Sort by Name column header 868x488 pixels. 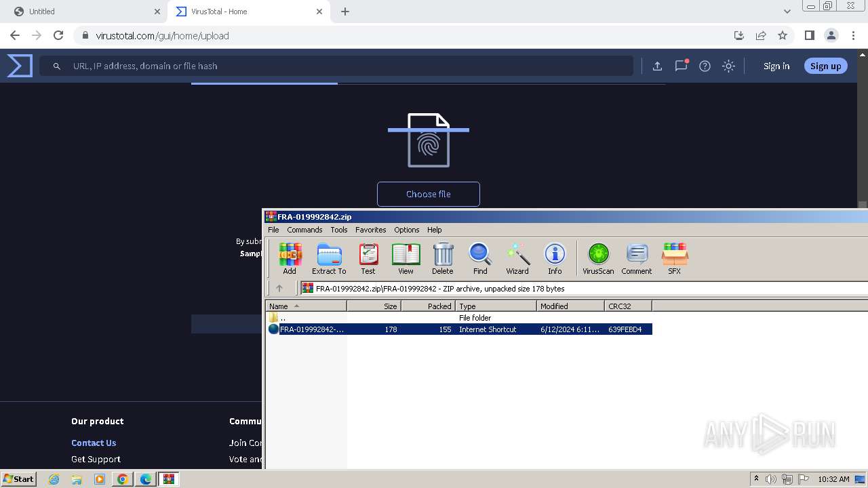tap(306, 306)
